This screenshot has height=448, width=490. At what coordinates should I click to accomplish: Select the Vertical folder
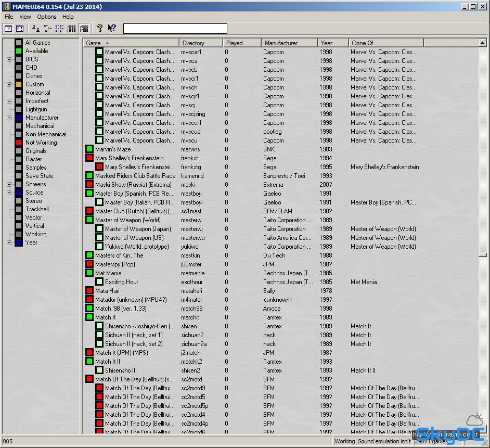pos(35,226)
